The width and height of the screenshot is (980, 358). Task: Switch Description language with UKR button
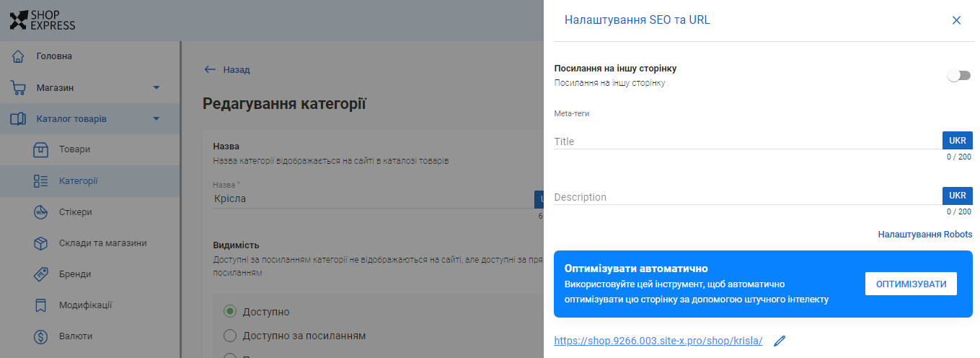tap(958, 196)
